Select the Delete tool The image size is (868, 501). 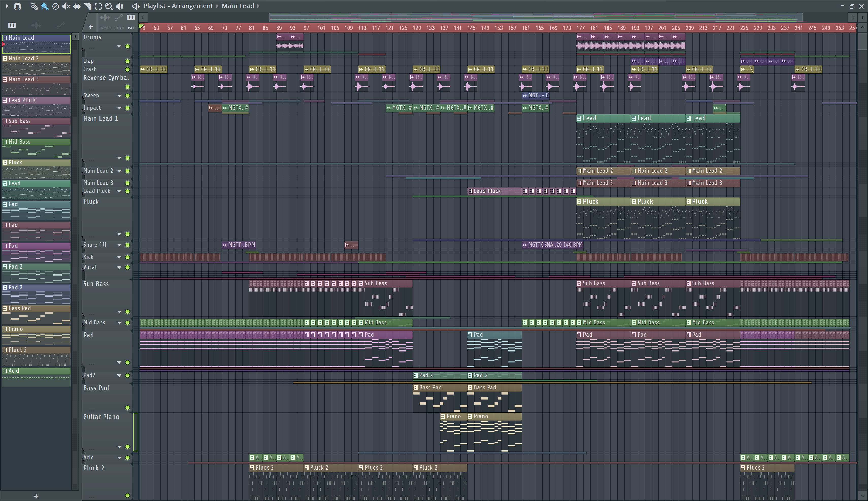click(55, 6)
